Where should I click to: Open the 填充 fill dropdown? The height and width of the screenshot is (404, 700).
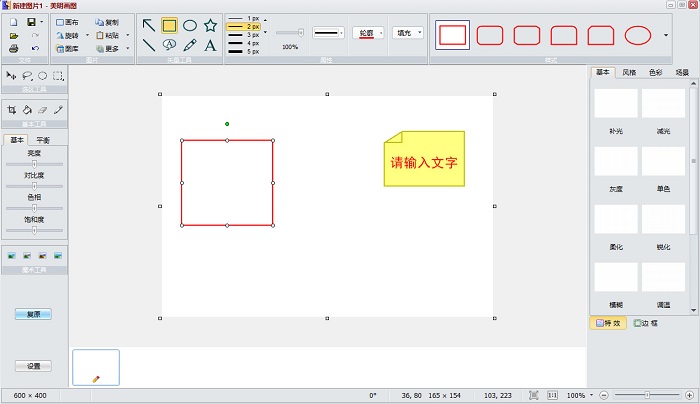click(408, 33)
